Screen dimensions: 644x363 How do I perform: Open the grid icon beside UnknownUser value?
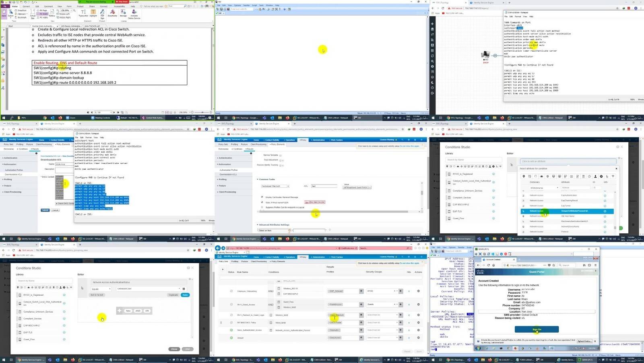184,289
